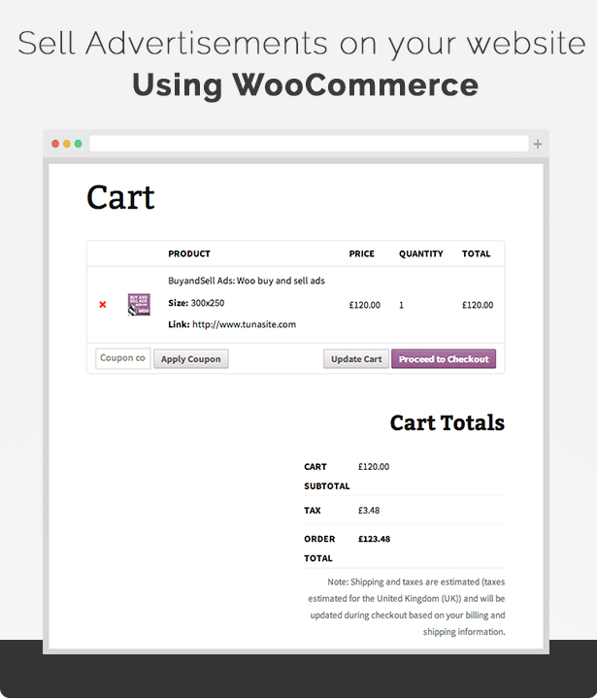597x700 pixels.
Task: Click the cart subtotal £120.00 value
Action: [374, 467]
